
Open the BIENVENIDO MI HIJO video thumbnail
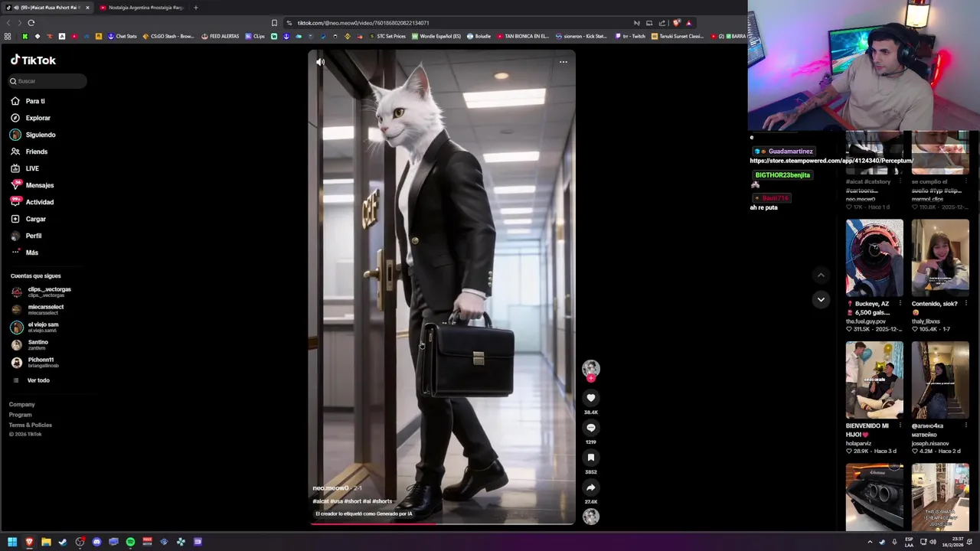coord(874,380)
